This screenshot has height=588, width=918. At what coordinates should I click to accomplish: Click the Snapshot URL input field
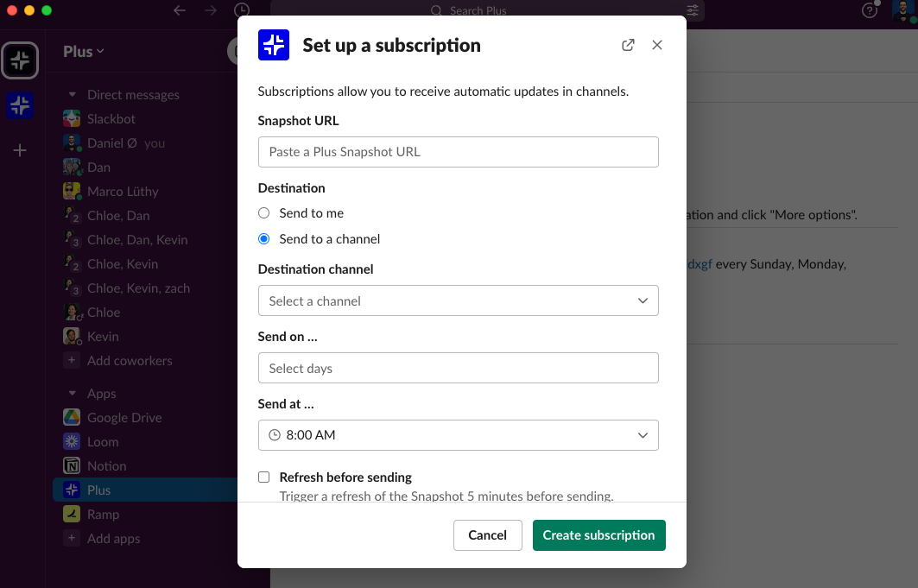[x=458, y=152]
